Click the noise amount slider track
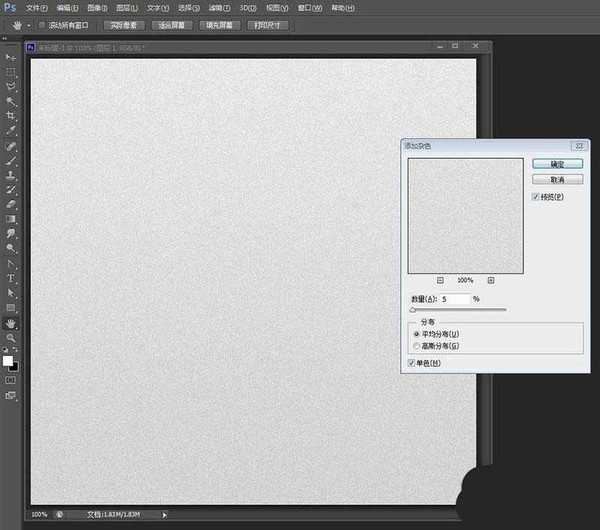 458,310
